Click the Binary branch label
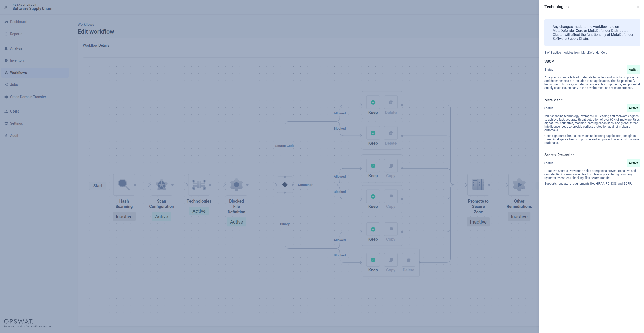644x333 pixels. click(x=285, y=224)
